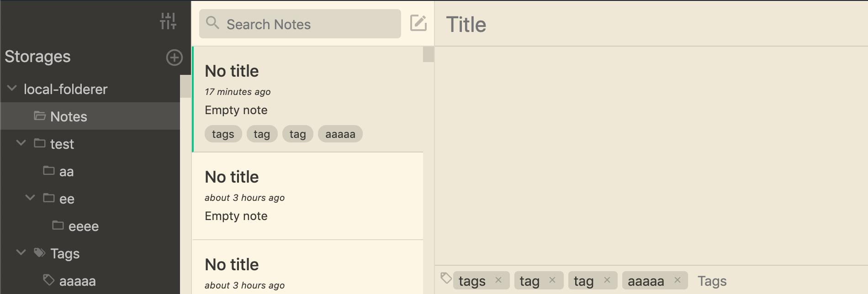Select the Notes folder icon
Screen dimensions: 868x294
(40, 116)
